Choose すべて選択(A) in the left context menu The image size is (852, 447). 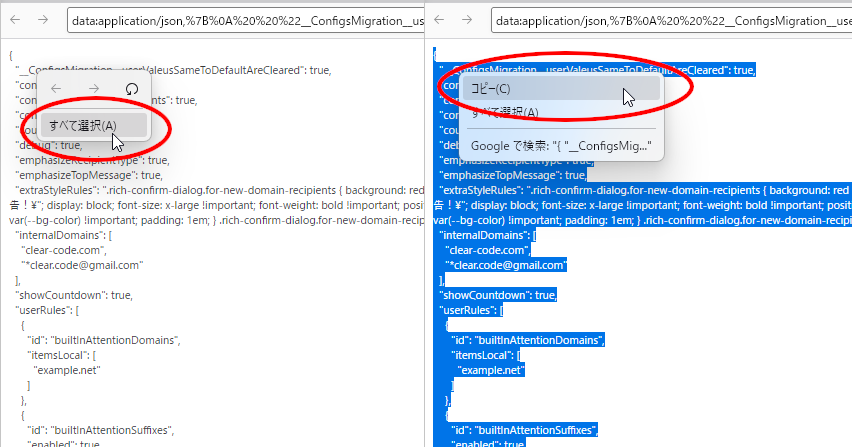click(84, 125)
